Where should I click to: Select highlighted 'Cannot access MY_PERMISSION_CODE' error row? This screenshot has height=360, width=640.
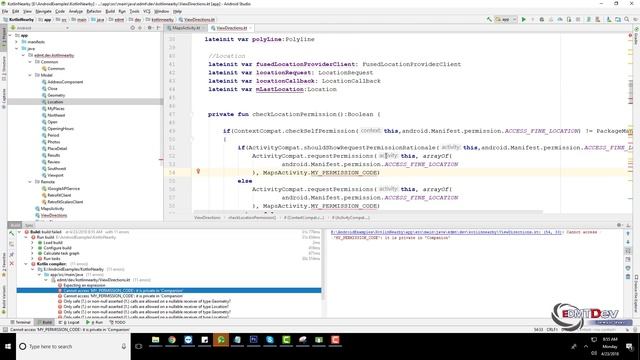(169, 291)
